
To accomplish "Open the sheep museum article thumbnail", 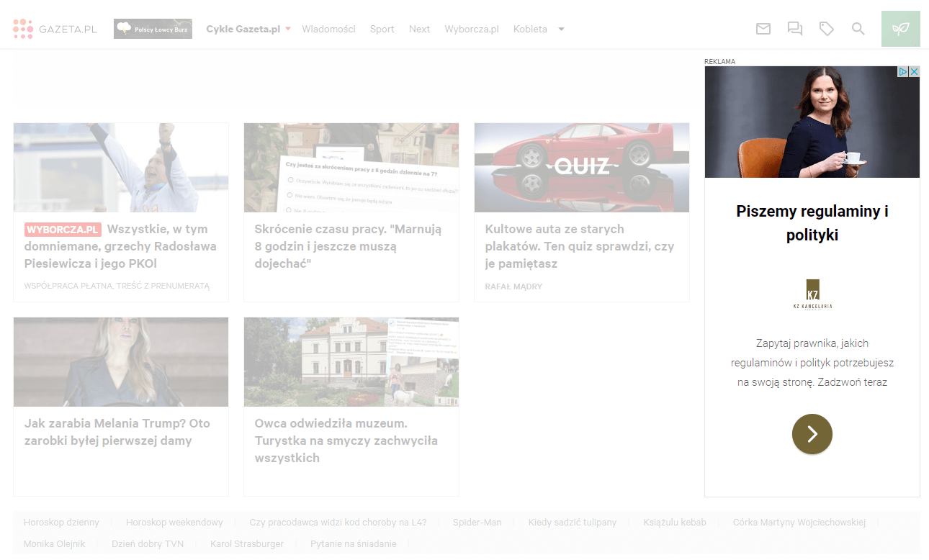I will 351,361.
